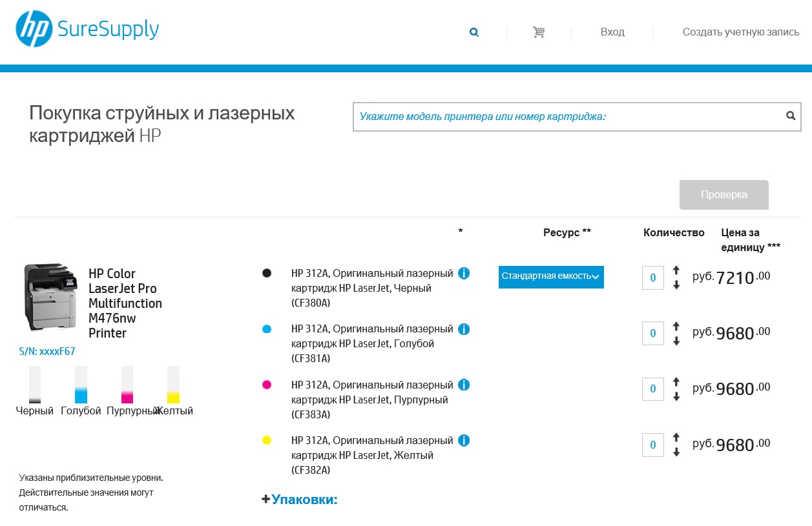Increase quantity for magenta cartridge CF383A
Viewport: 812px width, 526px height.
click(676, 381)
